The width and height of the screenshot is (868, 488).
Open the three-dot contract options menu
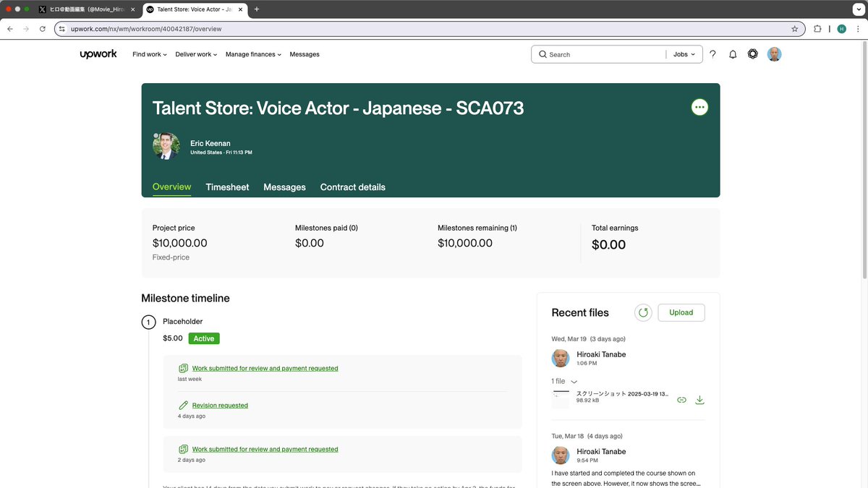pyautogui.click(x=699, y=107)
